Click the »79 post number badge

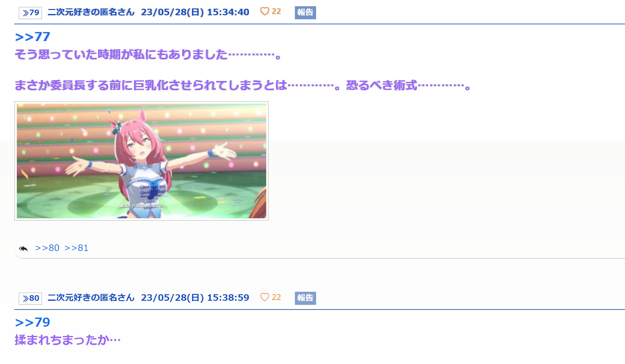(x=31, y=13)
